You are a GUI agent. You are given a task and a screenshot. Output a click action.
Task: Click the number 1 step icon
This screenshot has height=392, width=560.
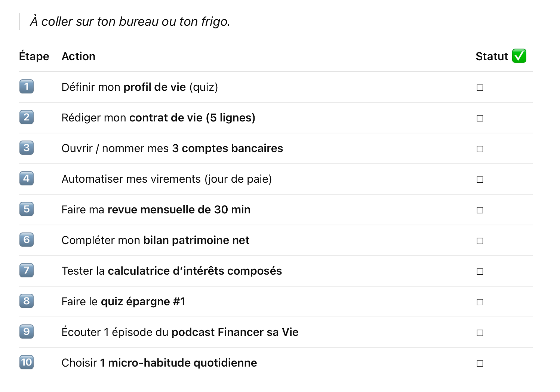pos(27,87)
